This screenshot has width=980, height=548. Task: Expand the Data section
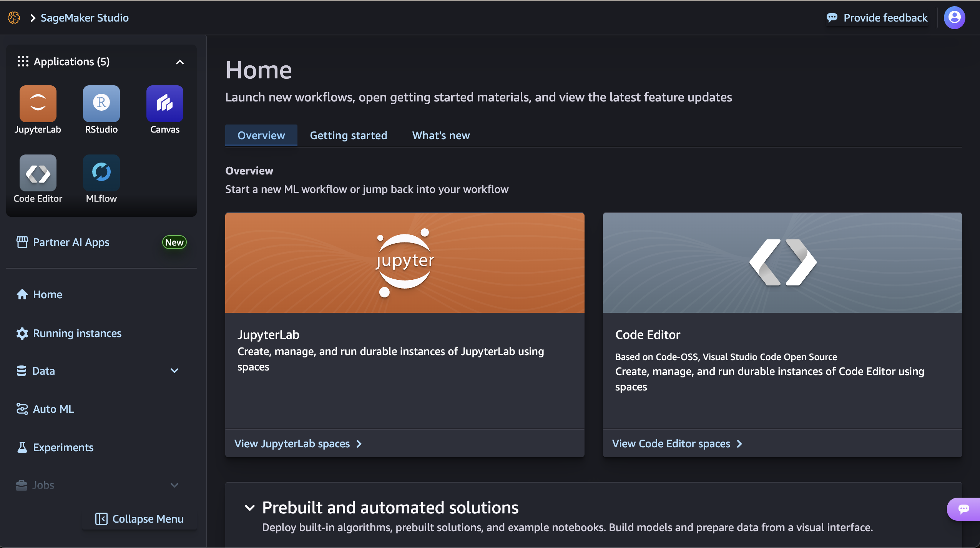175,370
